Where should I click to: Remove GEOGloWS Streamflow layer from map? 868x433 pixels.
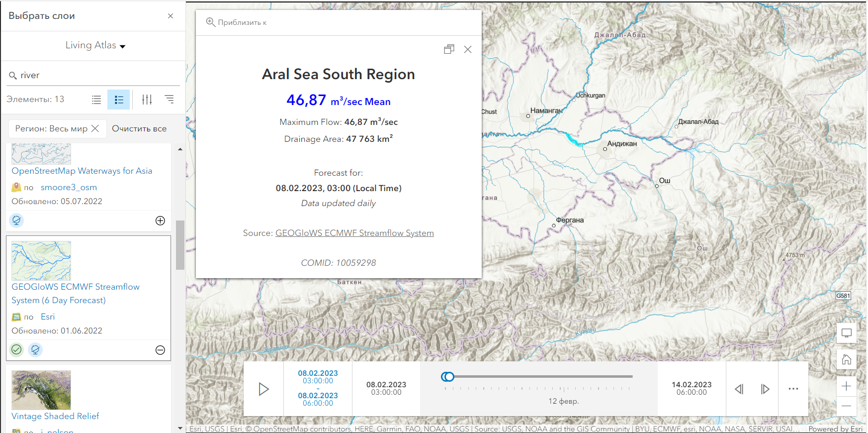coord(160,350)
